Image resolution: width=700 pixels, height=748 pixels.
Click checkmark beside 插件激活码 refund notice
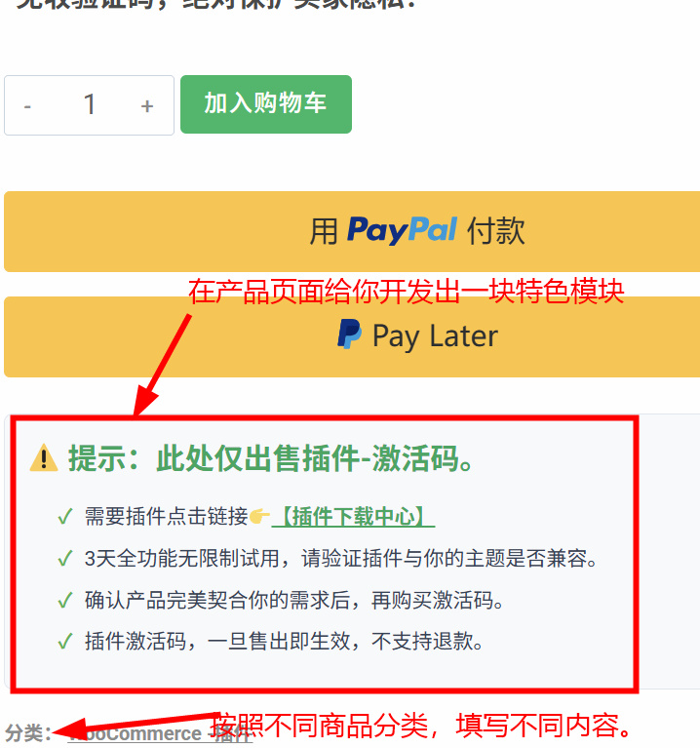coord(65,642)
